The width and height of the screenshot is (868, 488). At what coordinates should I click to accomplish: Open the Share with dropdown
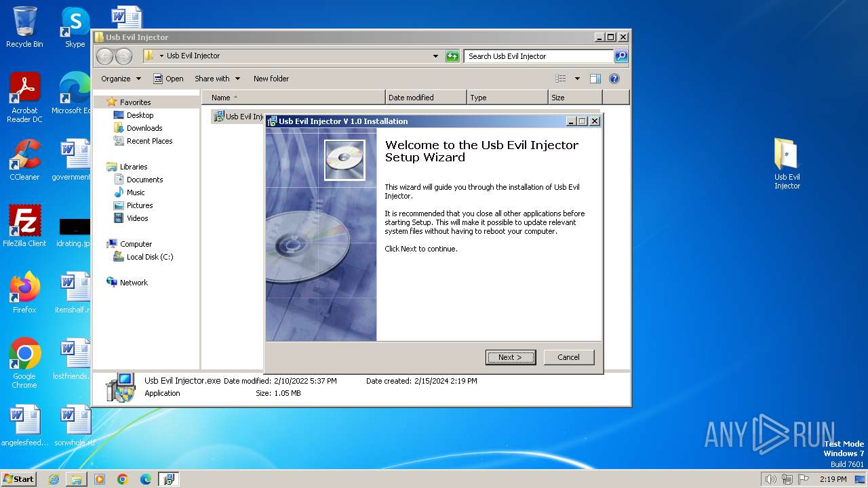tap(217, 79)
